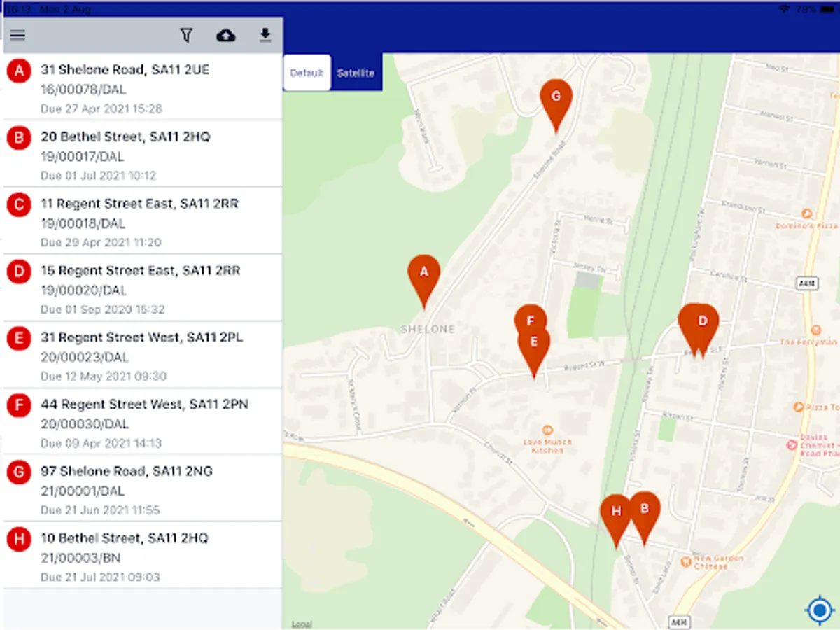
Task: Select map pin E
Action: pyautogui.click(x=534, y=352)
